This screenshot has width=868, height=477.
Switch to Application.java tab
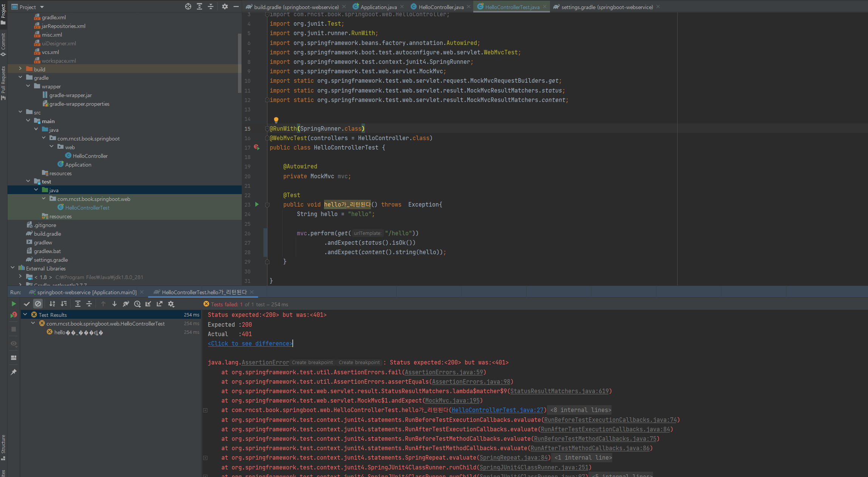click(378, 7)
